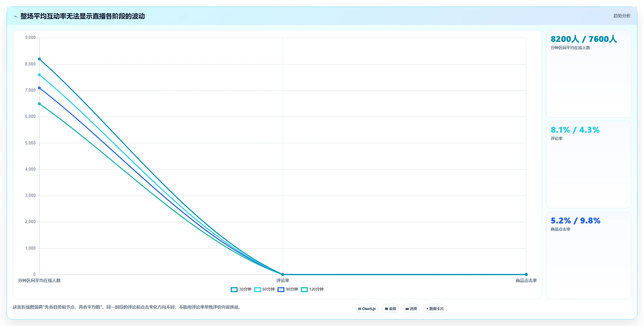The image size is (644, 326).
Task: Toggle the 60分钟 legend series
Action: point(265,289)
